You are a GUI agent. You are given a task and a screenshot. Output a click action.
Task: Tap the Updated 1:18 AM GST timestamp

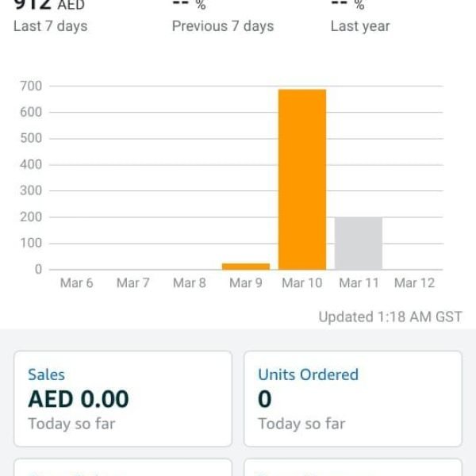(x=390, y=317)
